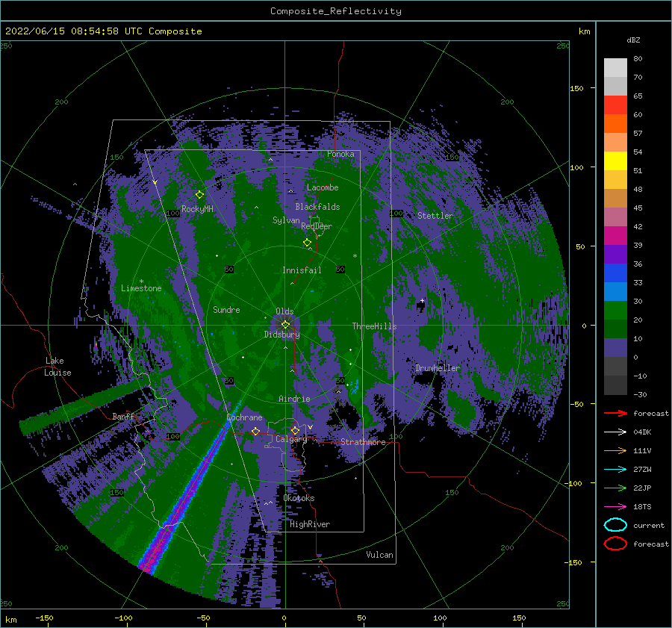This screenshot has height=628, width=672.
Task: Click the bright yellow 54-51 dBZ swatch
Action: pos(615,161)
